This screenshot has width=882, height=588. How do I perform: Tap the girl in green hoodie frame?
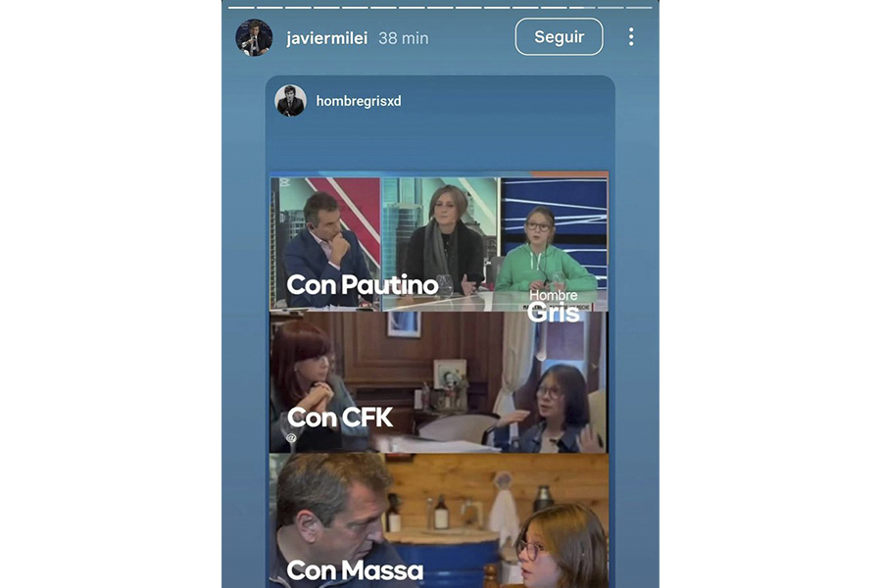554,244
